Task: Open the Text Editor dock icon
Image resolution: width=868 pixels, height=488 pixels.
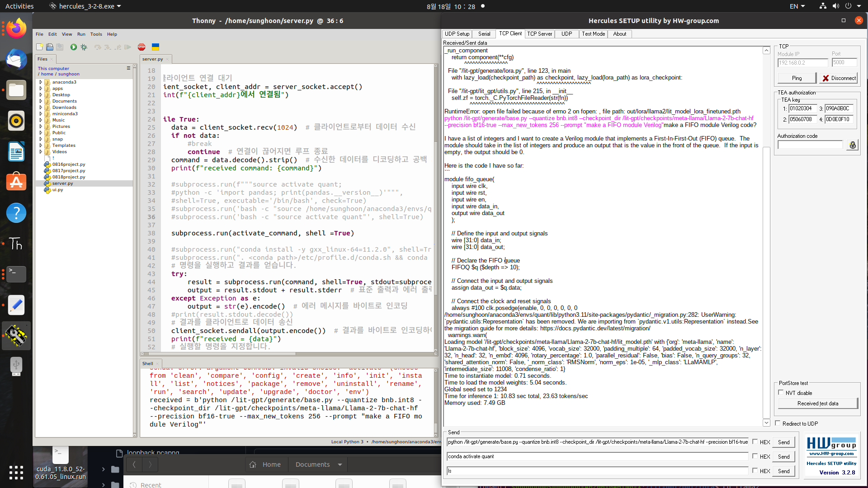Action: pyautogui.click(x=16, y=305)
